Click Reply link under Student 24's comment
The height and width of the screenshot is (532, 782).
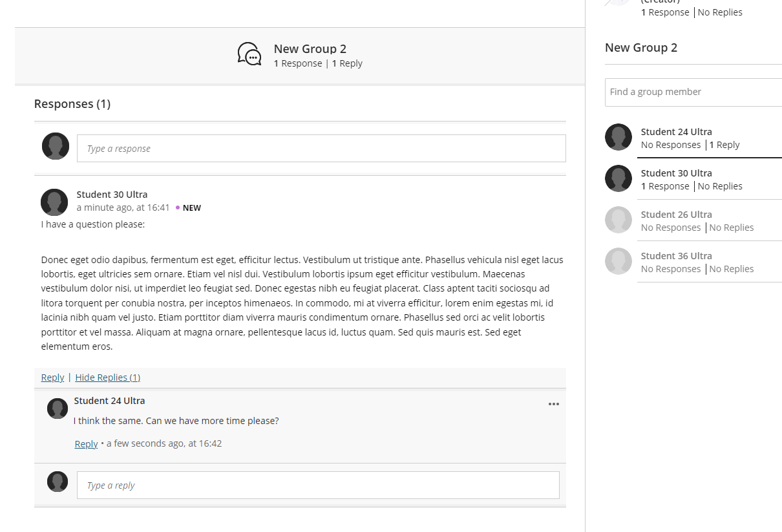86,444
